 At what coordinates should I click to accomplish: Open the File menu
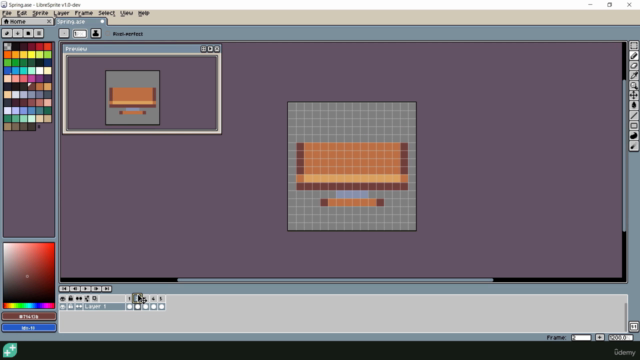7,13
